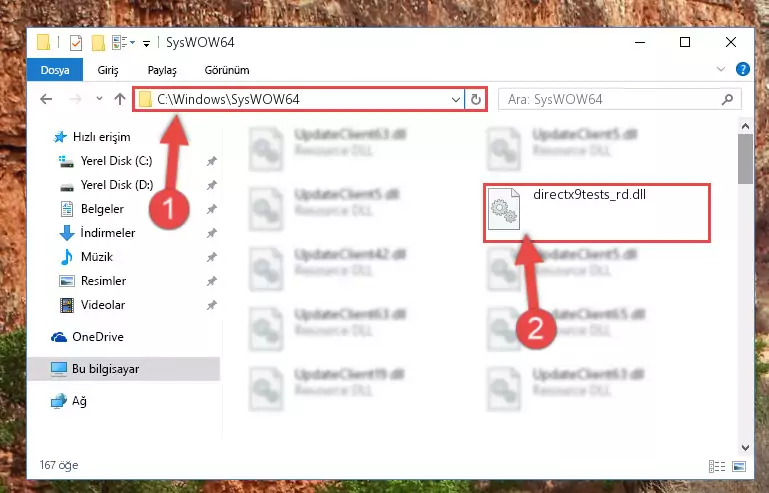This screenshot has width=769, height=493.
Task: Click the scroll up arrow of file list
Action: coord(745,127)
